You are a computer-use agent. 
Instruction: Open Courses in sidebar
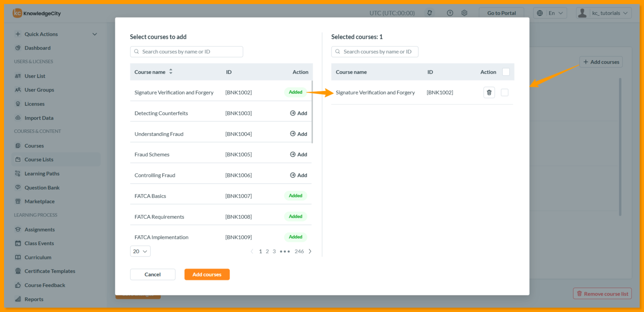(x=34, y=146)
